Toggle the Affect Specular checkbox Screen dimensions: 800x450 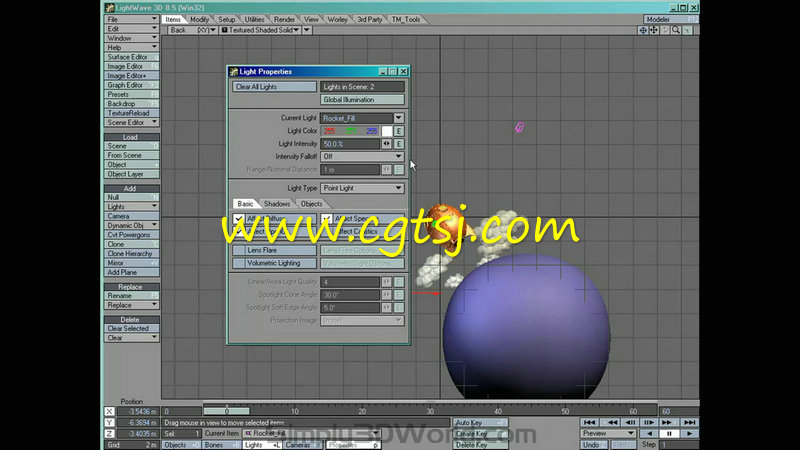[x=326, y=219]
